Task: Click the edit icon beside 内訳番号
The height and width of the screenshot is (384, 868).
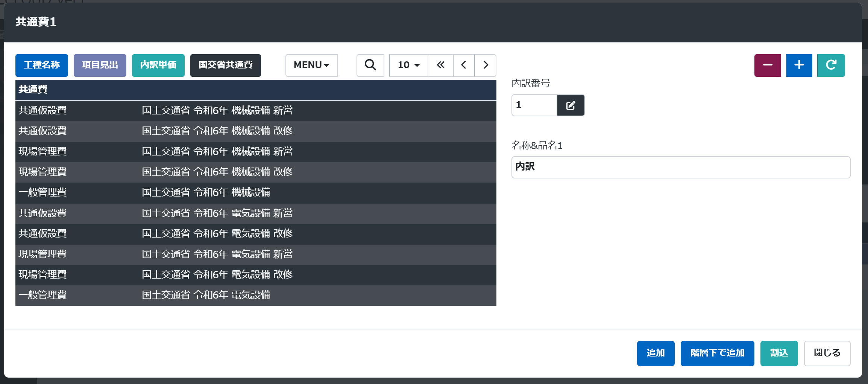Action: click(571, 105)
